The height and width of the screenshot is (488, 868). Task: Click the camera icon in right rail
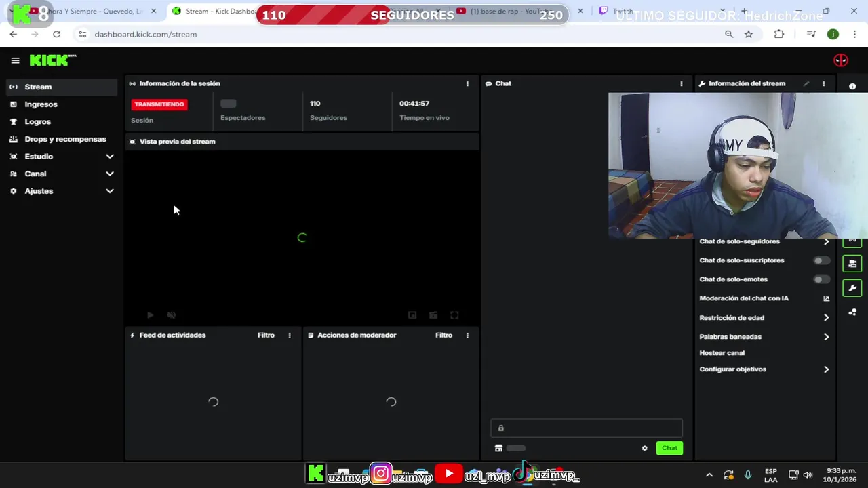pyautogui.click(x=852, y=264)
